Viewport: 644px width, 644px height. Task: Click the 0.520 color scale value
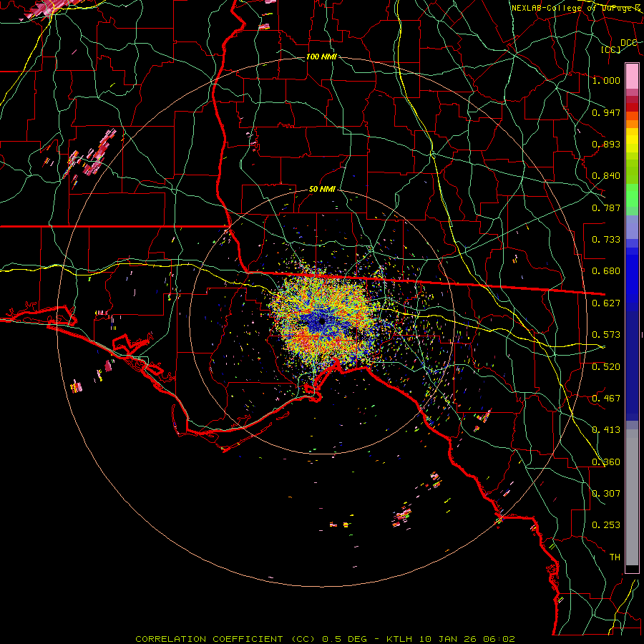click(606, 367)
